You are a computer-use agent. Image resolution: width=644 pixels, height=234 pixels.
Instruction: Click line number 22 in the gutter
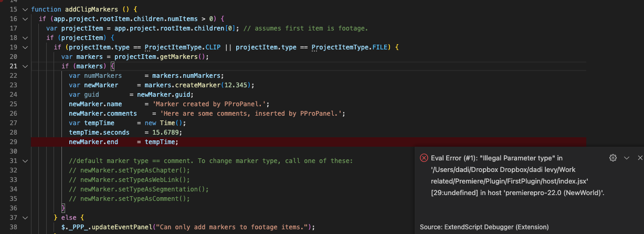[14, 76]
